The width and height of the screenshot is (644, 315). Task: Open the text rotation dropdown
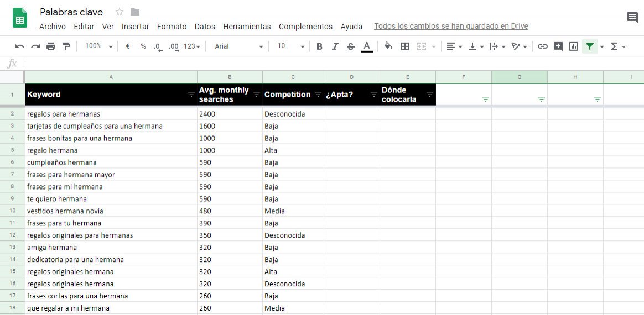[519, 46]
